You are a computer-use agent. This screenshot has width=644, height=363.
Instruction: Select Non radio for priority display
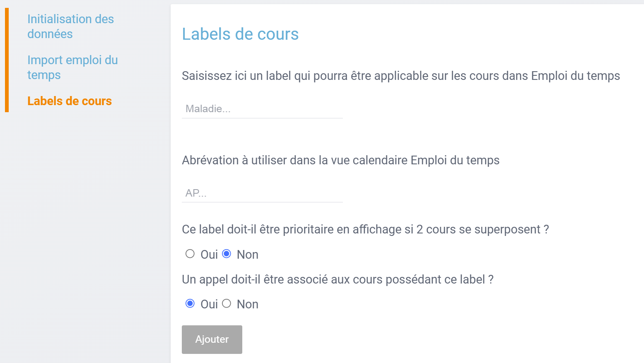(227, 254)
